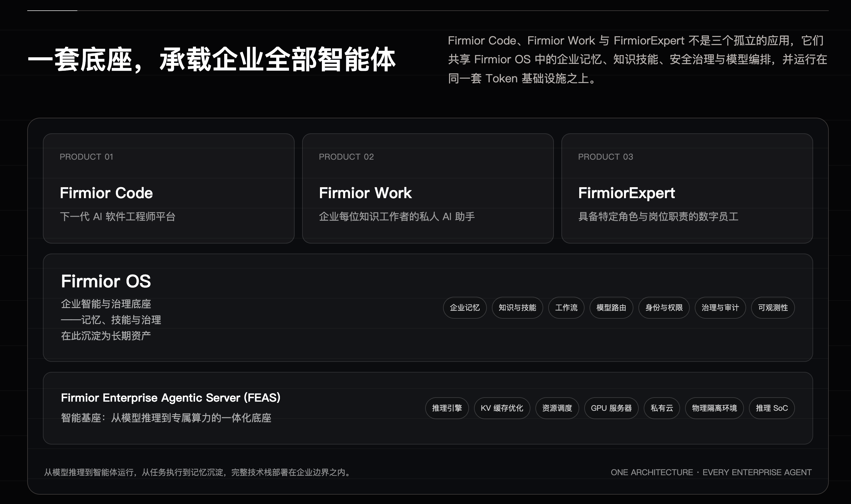Click the 工作流 pill
Screen dimensions: 851x504
pos(566,308)
